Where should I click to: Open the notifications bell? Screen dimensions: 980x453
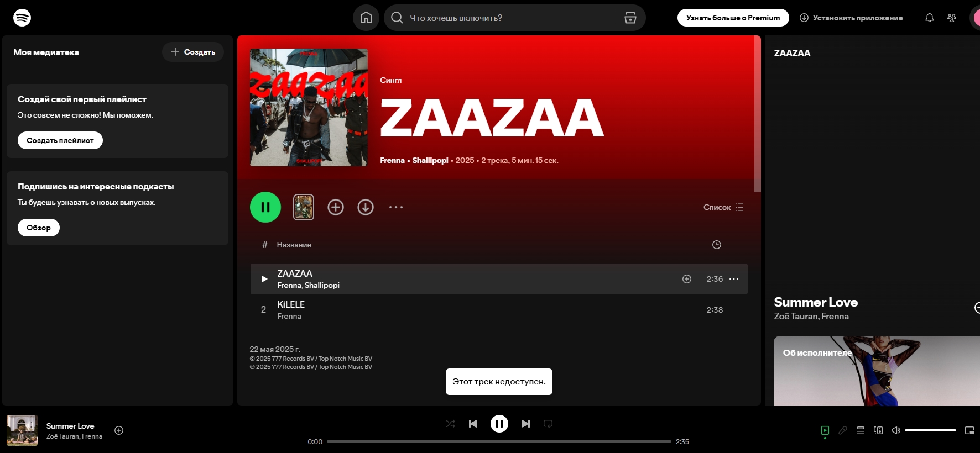[929, 18]
